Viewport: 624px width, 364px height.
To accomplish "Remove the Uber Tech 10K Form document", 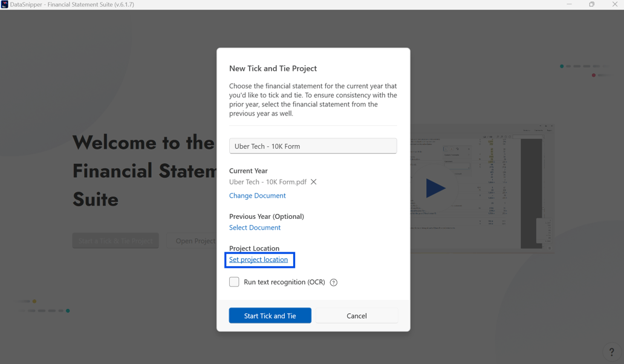I will (x=314, y=181).
